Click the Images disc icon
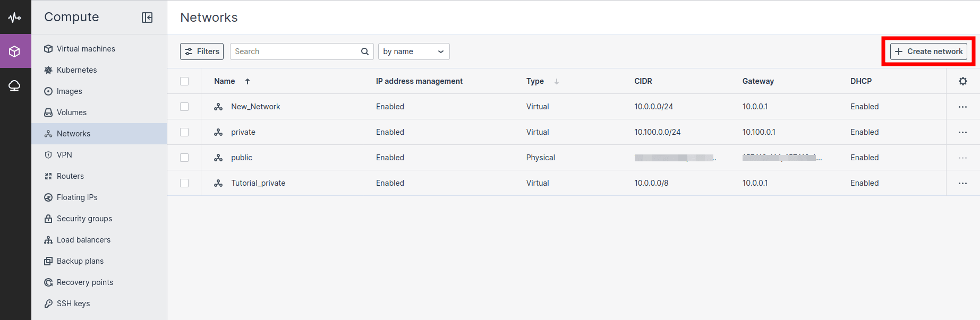The width and height of the screenshot is (980, 320). [x=48, y=91]
